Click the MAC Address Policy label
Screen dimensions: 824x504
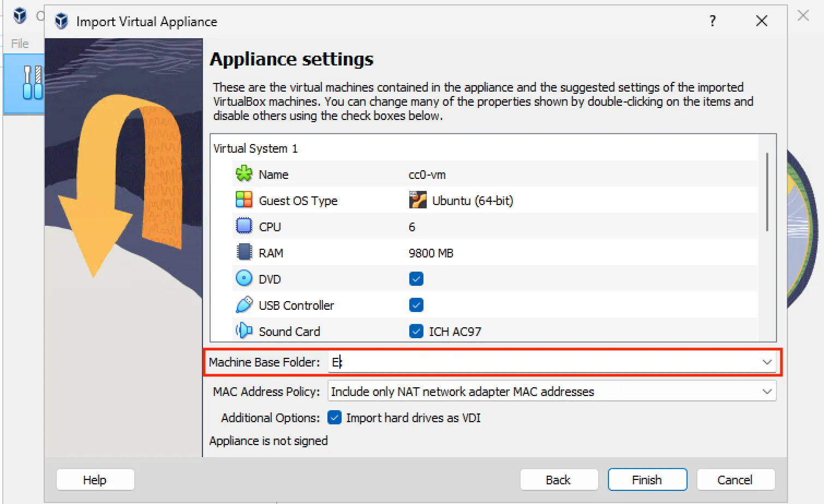(266, 392)
